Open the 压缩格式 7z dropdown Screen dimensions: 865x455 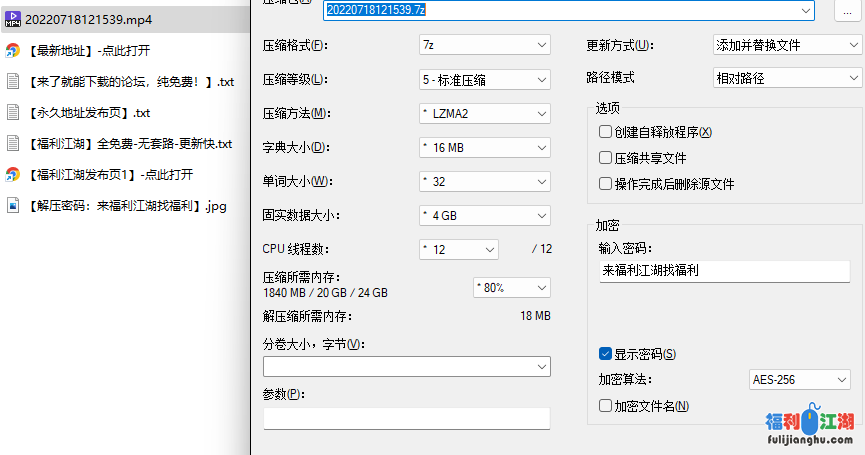[x=485, y=45]
